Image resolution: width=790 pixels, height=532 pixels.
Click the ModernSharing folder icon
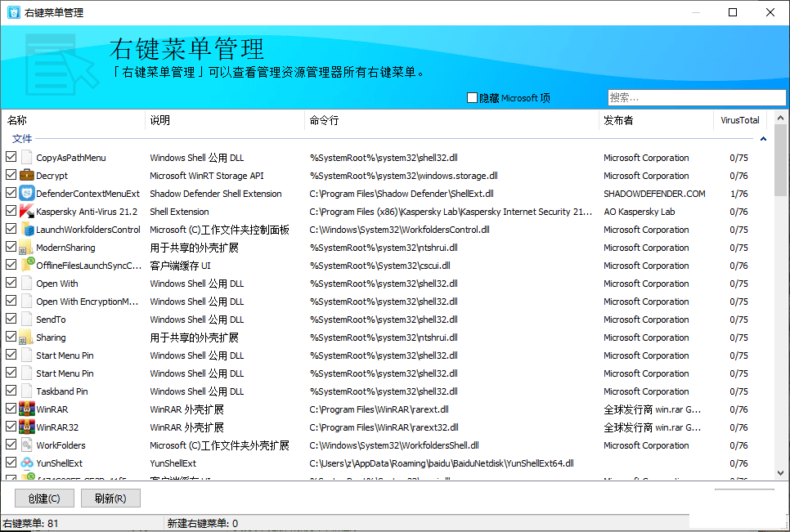point(27,248)
